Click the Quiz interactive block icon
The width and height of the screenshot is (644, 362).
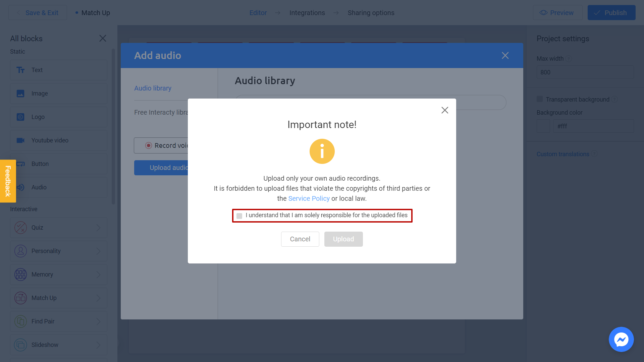tap(21, 228)
